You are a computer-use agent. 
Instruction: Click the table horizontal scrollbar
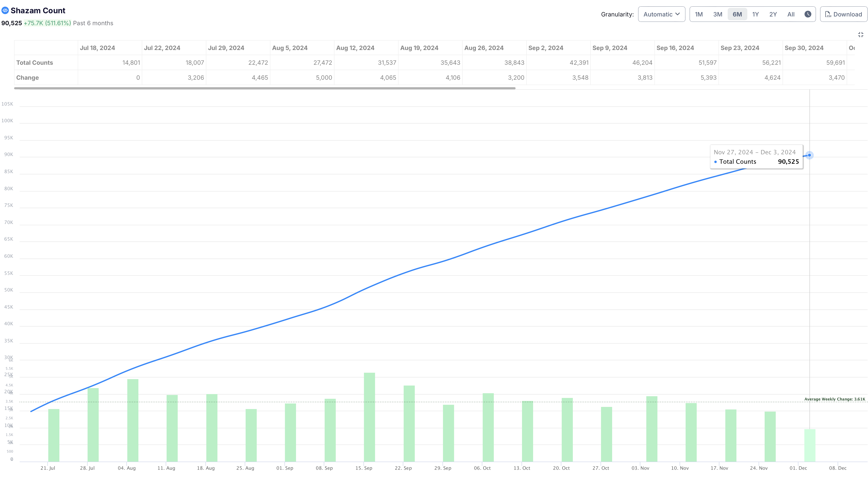point(264,88)
